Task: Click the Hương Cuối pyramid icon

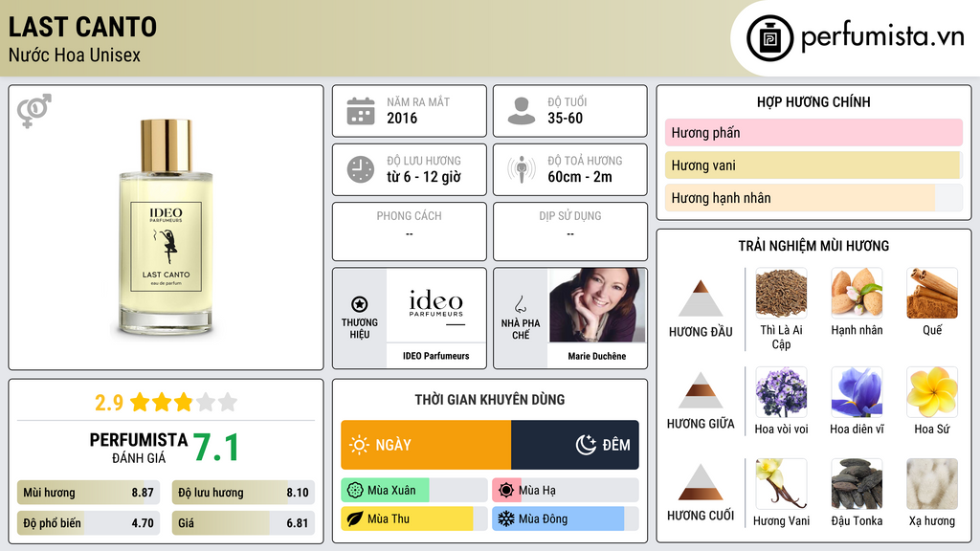Action: (701, 482)
